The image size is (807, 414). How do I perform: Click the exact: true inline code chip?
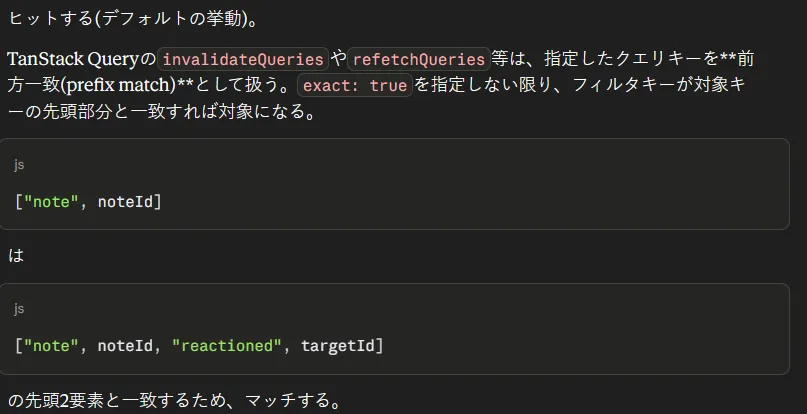355,85
